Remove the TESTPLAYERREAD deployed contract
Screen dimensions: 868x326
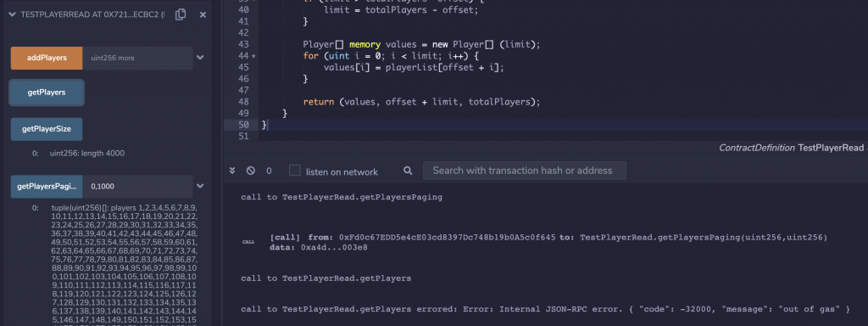pos(203,15)
